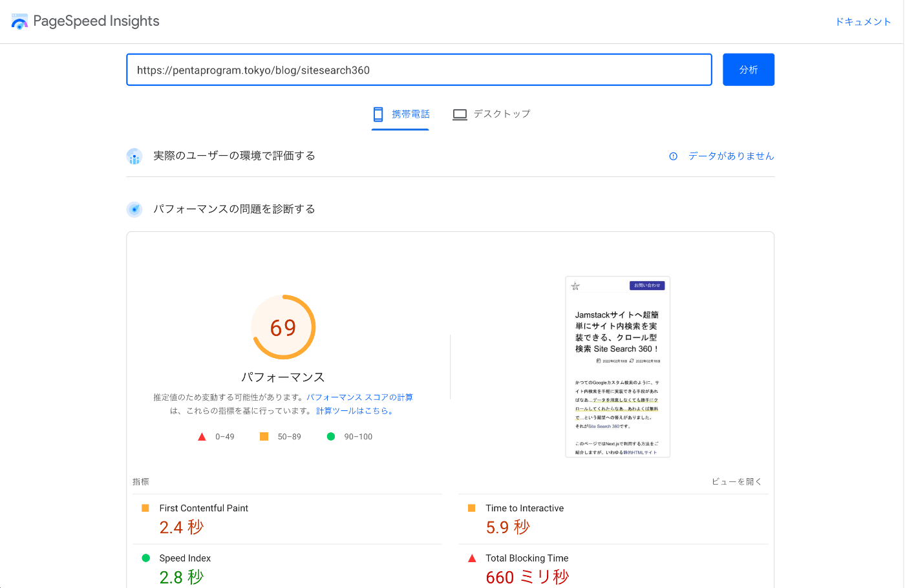The height and width of the screenshot is (588, 905).
Task: Click the 69 performance score gauge
Action: pos(283,327)
